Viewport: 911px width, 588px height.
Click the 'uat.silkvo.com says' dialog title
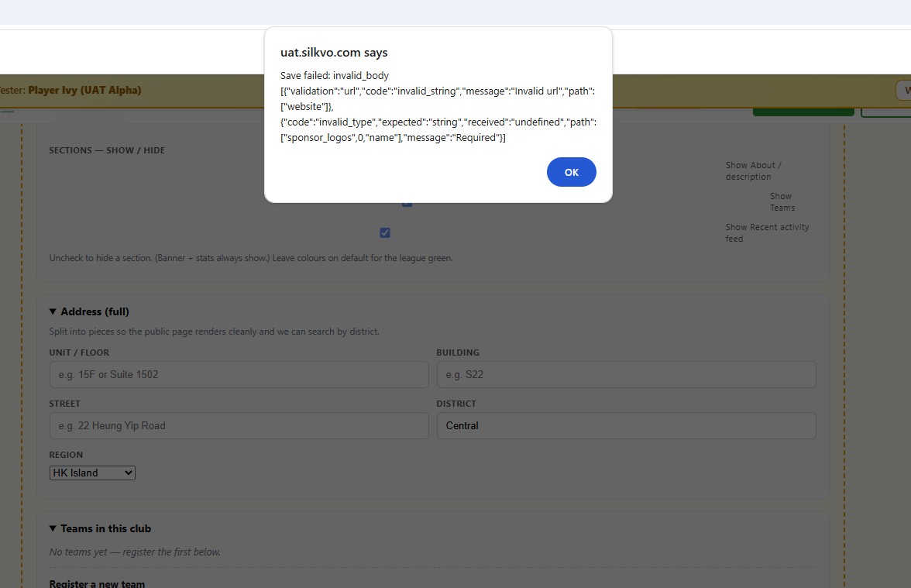coord(334,53)
